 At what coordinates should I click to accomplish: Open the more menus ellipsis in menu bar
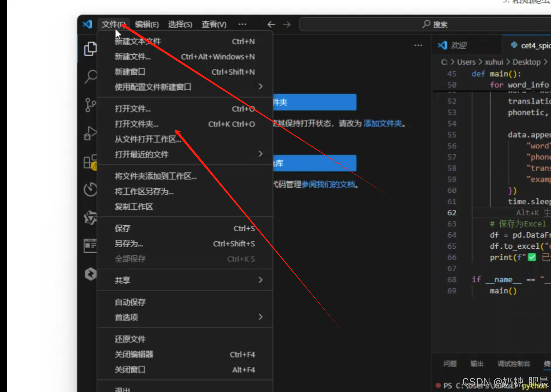242,24
